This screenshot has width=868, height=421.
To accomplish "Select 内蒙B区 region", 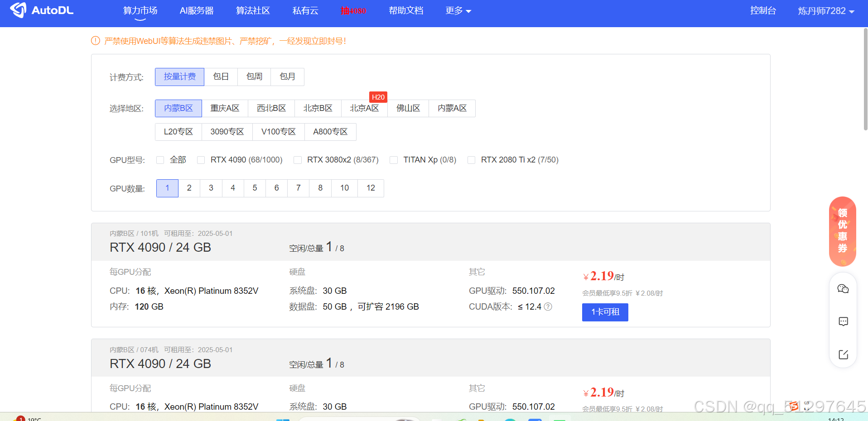I will point(178,108).
